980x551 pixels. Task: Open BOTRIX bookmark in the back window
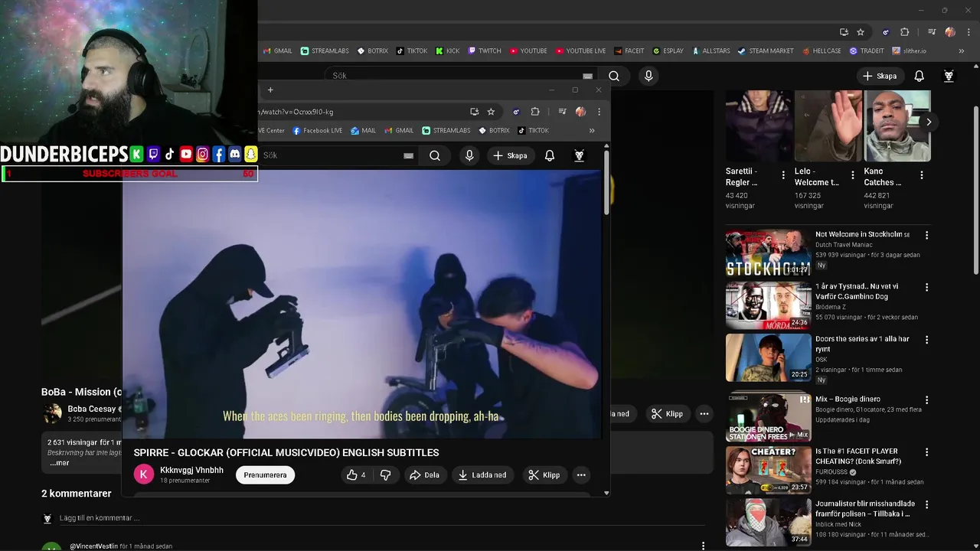(373, 51)
